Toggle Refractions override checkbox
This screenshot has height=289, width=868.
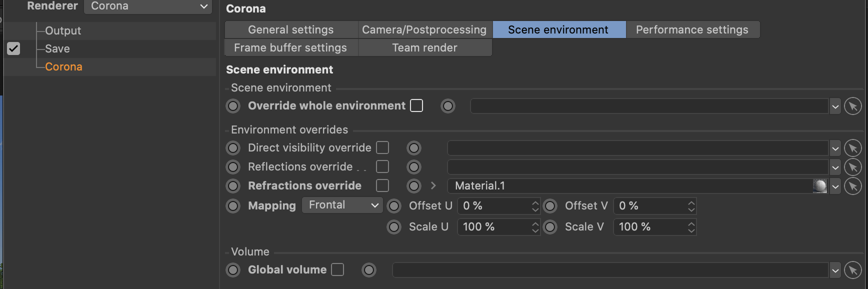(x=382, y=185)
